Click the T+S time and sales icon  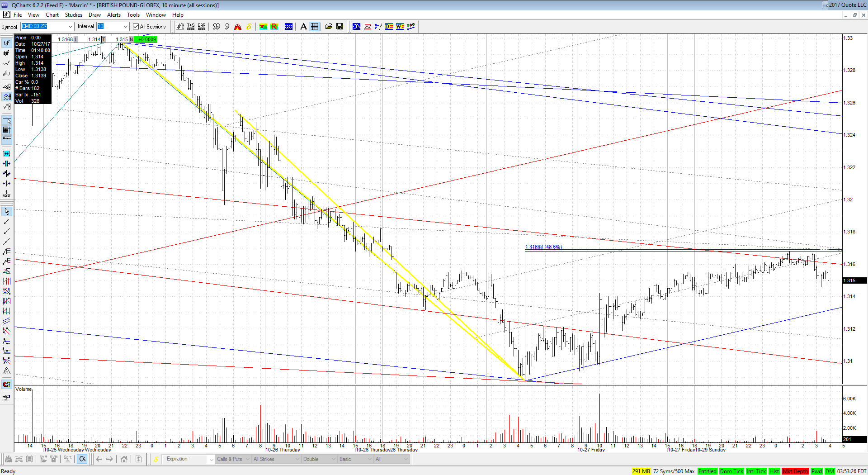191,27
